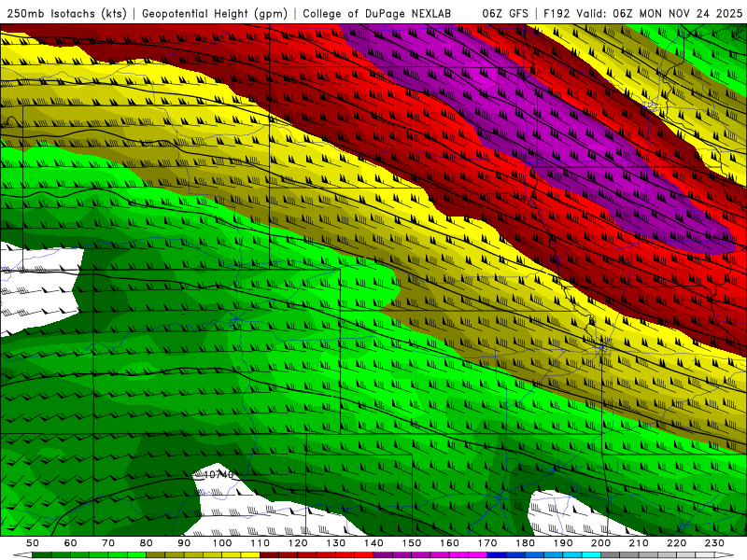This screenshot has height=560, width=747.
Task: Pick the bright red swatch just before 140
Action: (364, 555)
